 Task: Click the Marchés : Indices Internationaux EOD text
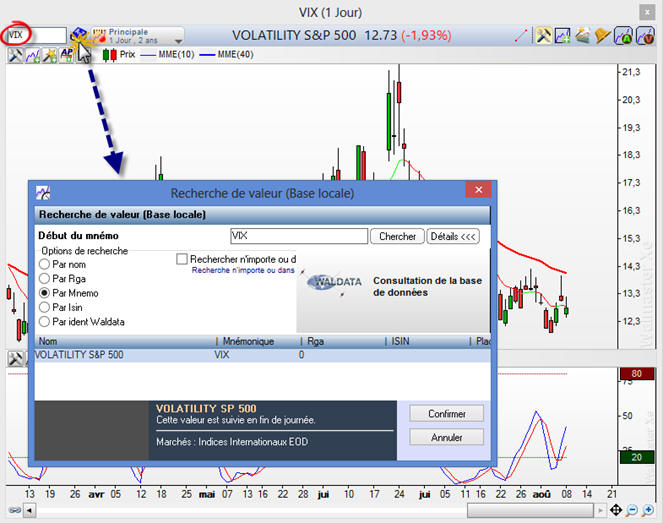[x=232, y=442]
